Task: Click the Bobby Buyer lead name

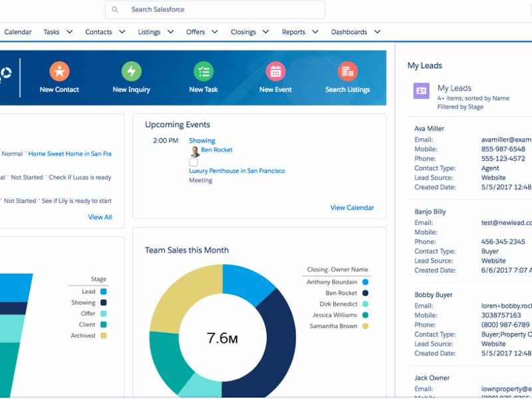Action: [434, 295]
